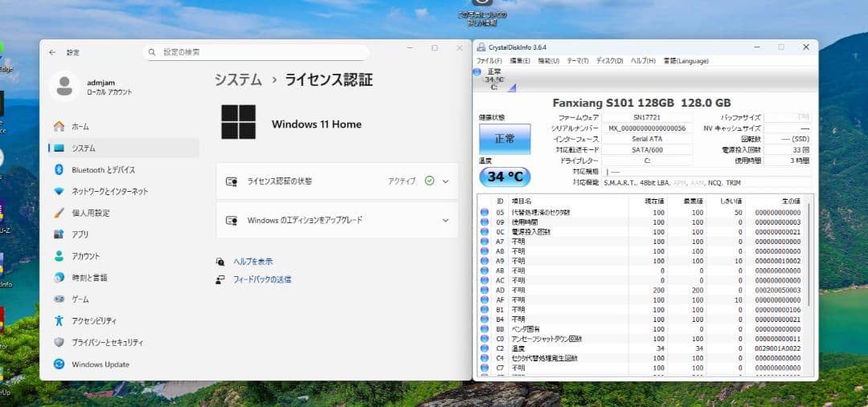This screenshot has width=868, height=407.
Task: Click the 対応機能 features value text
Action: [672, 182]
